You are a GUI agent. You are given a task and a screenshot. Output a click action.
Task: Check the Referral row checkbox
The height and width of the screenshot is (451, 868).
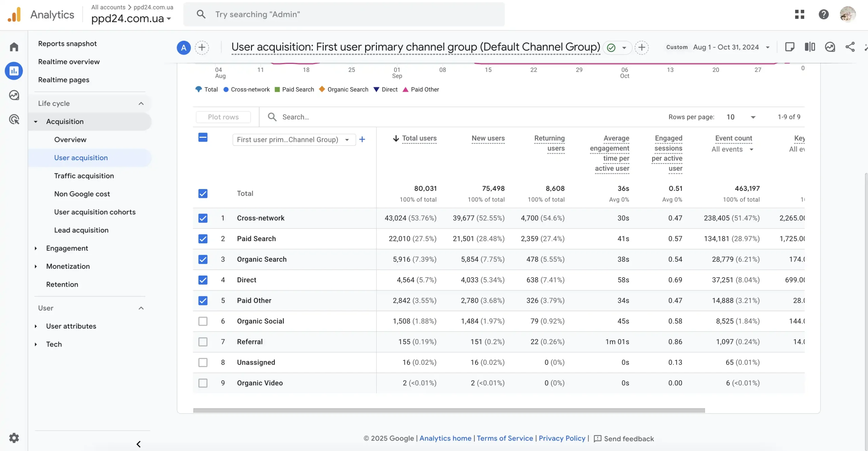203,342
